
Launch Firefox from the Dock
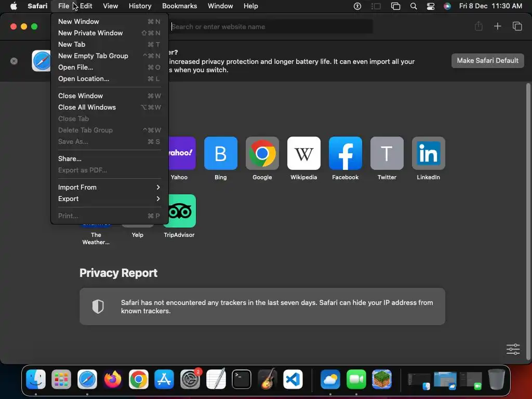[113, 379]
